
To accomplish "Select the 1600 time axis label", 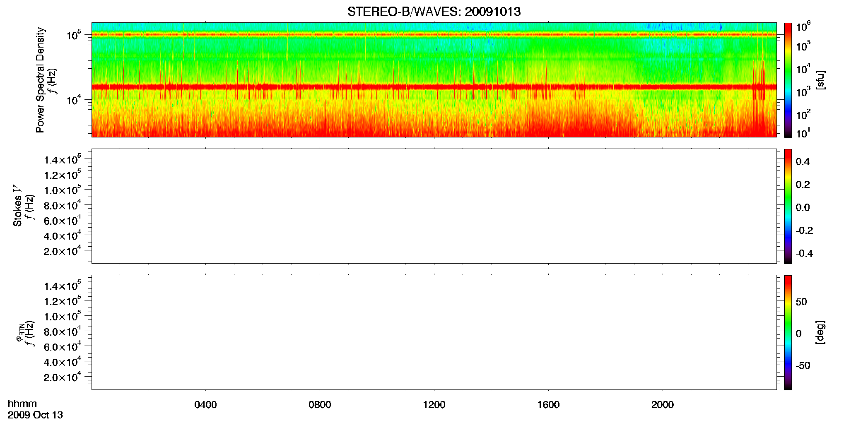I will [548, 405].
